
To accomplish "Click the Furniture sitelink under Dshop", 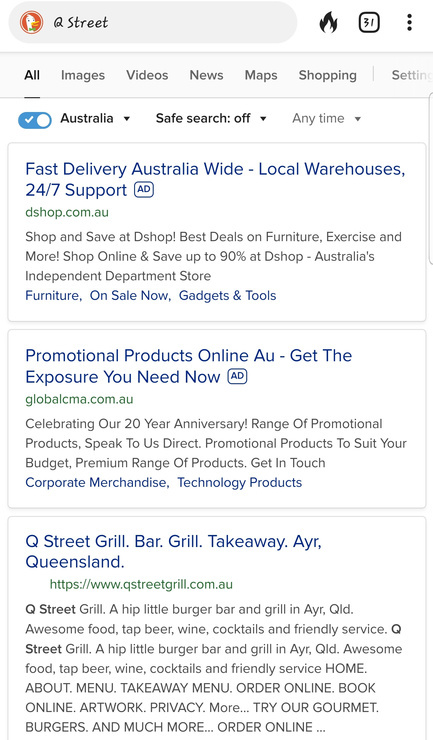I will [53, 295].
